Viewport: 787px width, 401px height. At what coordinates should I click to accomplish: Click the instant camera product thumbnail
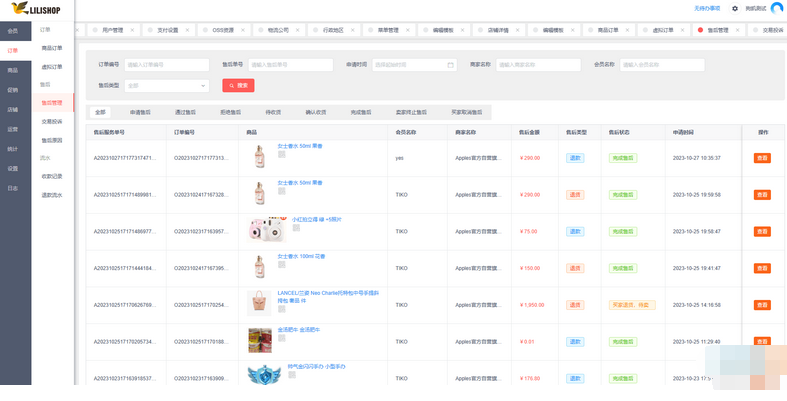click(266, 230)
